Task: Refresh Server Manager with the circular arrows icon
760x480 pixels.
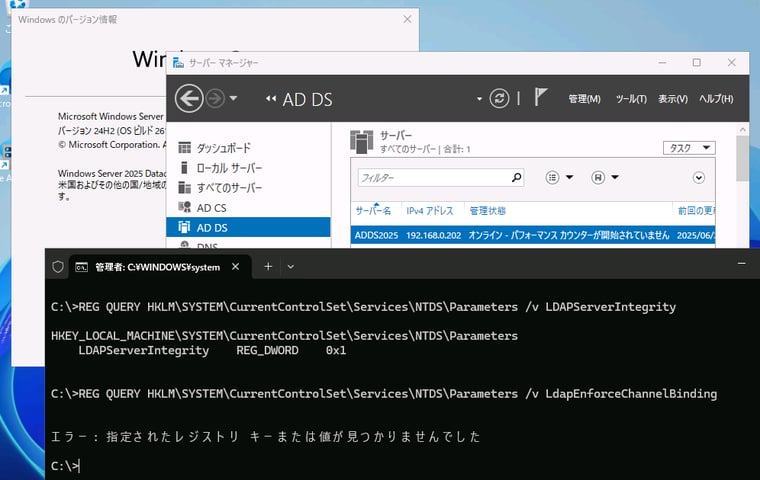Action: (499, 98)
